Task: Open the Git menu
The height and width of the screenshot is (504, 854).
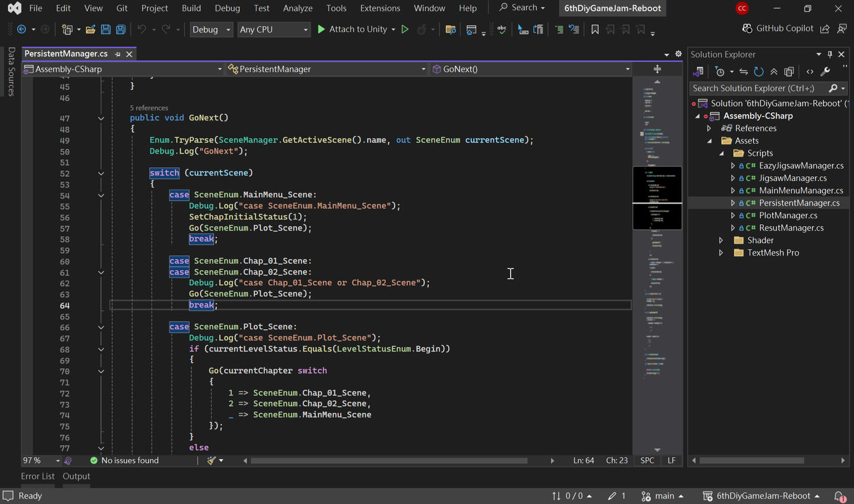Action: tap(122, 8)
